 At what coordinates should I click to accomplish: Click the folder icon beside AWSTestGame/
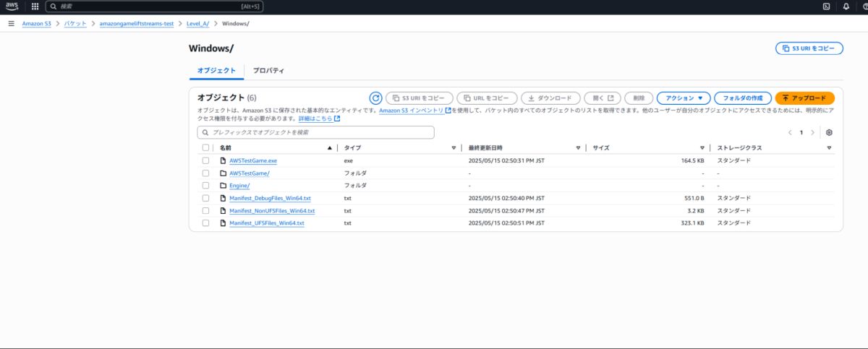[x=224, y=173]
